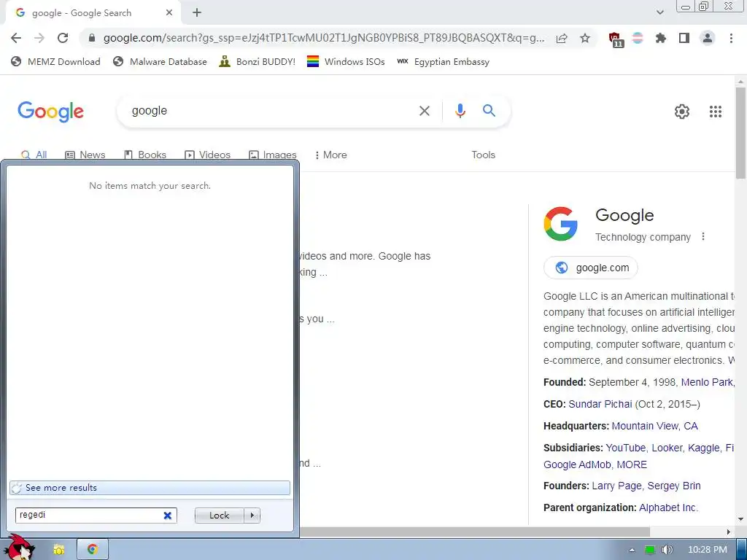Switch to the News results tab
This screenshot has width=747, height=560.
[85, 155]
